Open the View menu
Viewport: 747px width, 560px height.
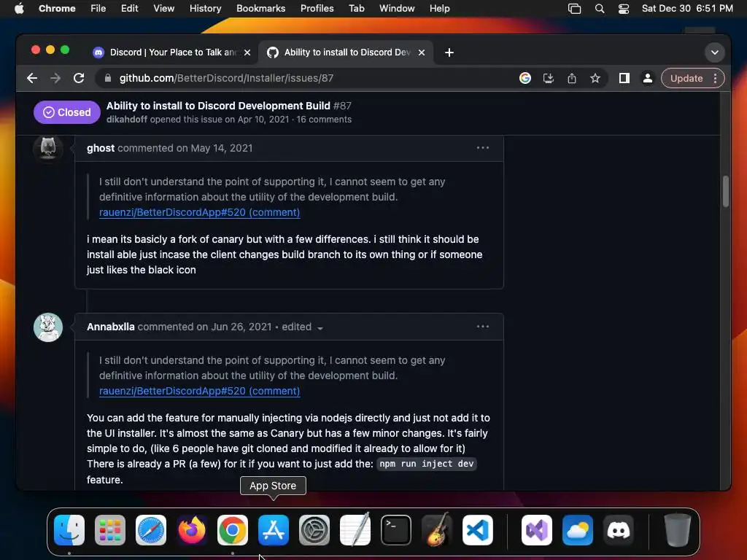pyautogui.click(x=163, y=9)
